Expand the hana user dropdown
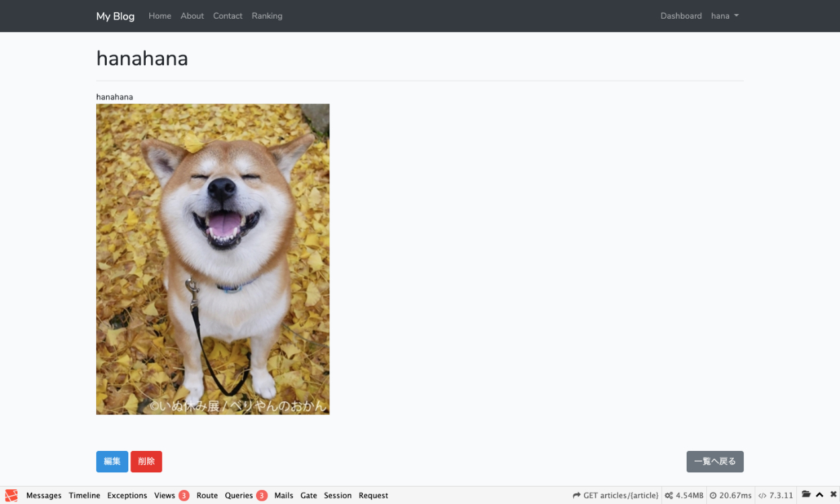This screenshot has width=840, height=504. pyautogui.click(x=724, y=16)
